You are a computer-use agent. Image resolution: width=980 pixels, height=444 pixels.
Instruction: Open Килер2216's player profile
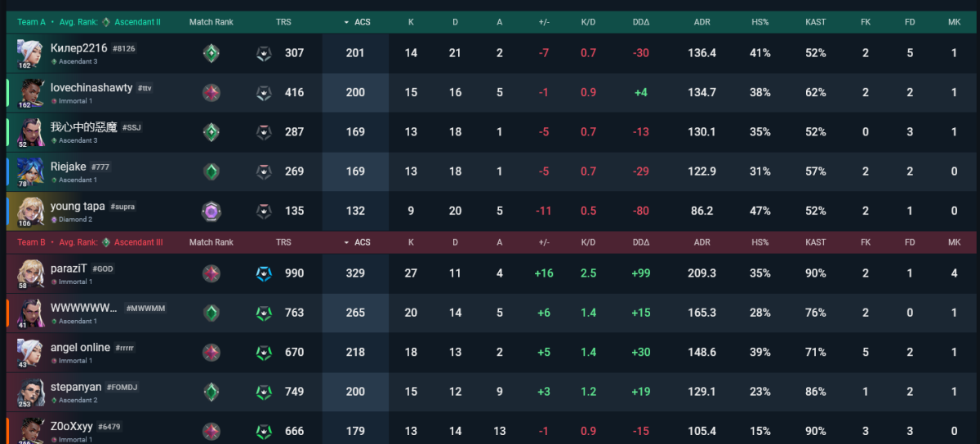click(x=78, y=48)
